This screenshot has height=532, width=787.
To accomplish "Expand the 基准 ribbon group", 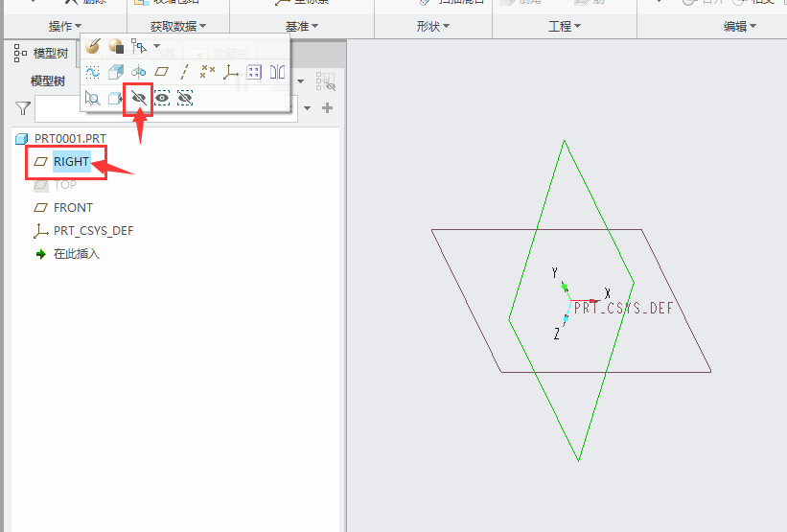I will pos(302,26).
